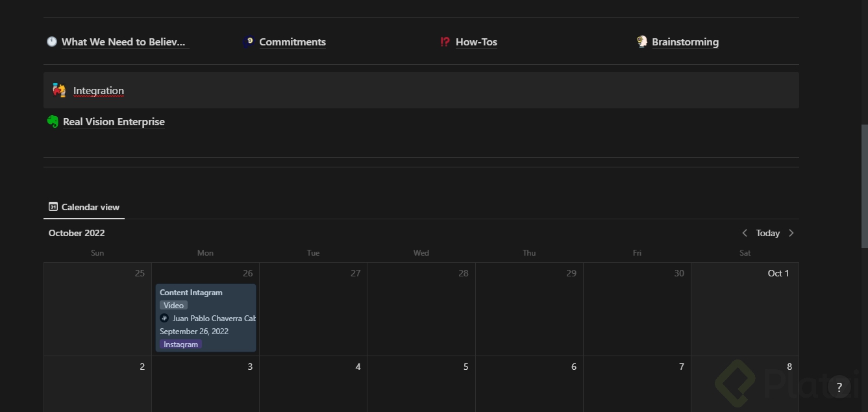This screenshot has width=868, height=412.
Task: Open the help question mark button
Action: [x=839, y=387]
